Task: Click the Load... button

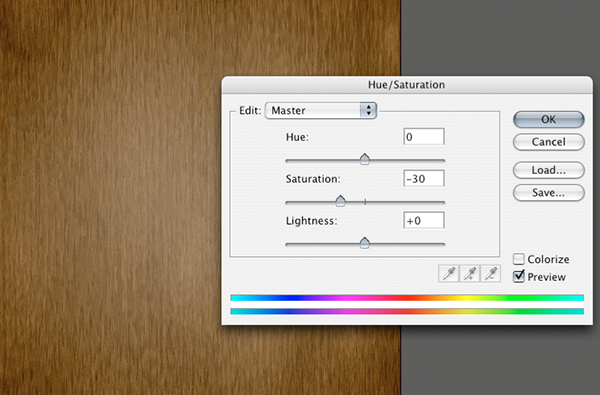Action: point(548,170)
